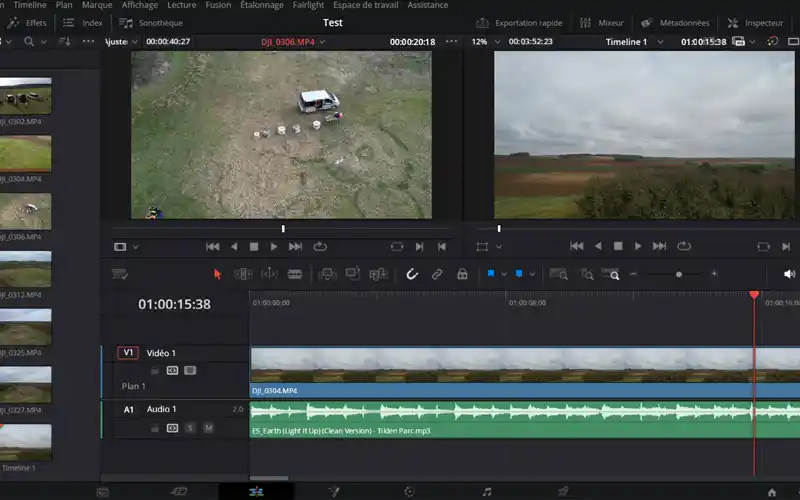Open the Étalonnage menu
Image resolution: width=800 pixels, height=500 pixels.
262,5
